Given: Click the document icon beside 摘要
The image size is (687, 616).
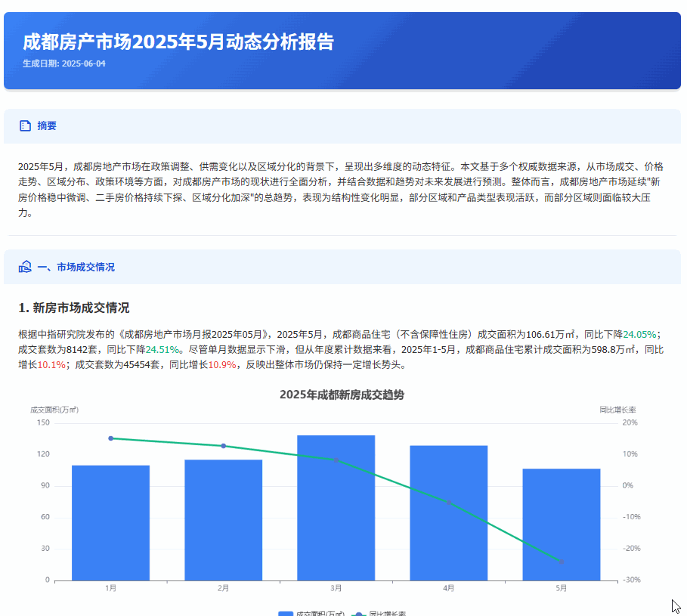Looking at the screenshot, I should pyautogui.click(x=25, y=126).
